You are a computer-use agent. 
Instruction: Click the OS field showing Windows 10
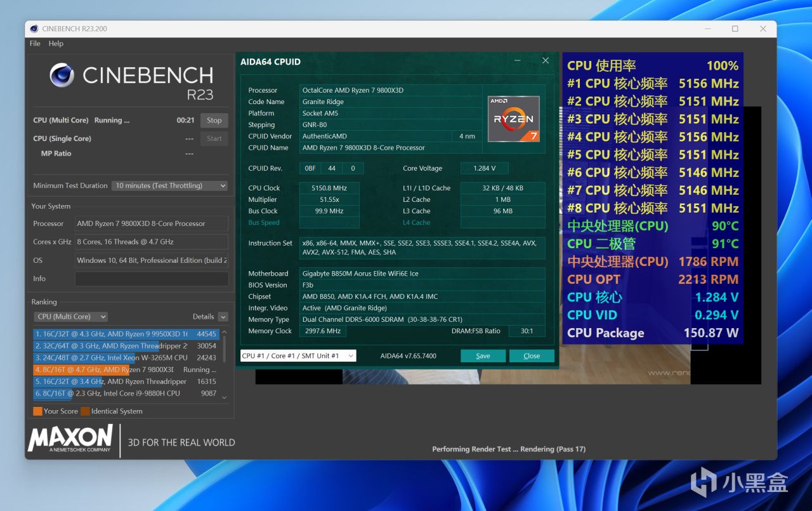(x=152, y=260)
